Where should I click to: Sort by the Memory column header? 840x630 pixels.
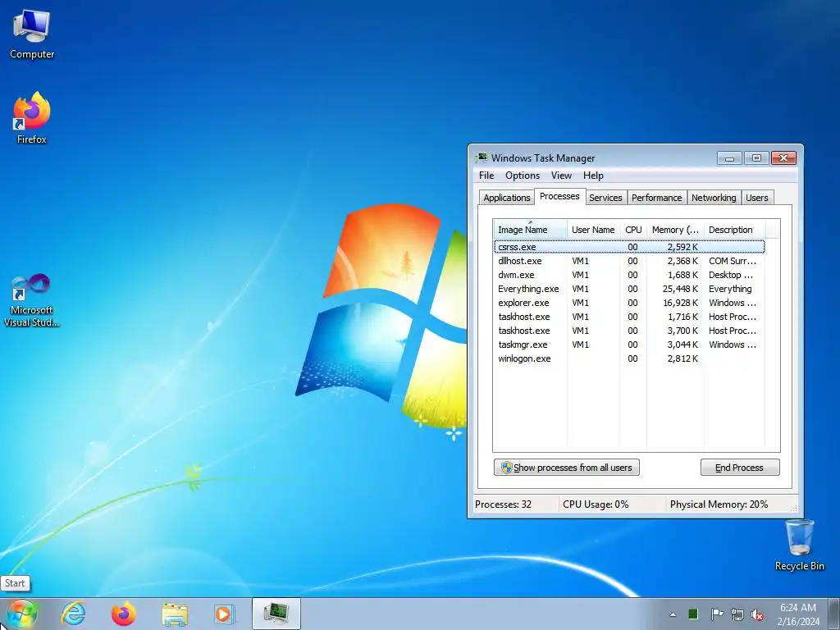[675, 230]
